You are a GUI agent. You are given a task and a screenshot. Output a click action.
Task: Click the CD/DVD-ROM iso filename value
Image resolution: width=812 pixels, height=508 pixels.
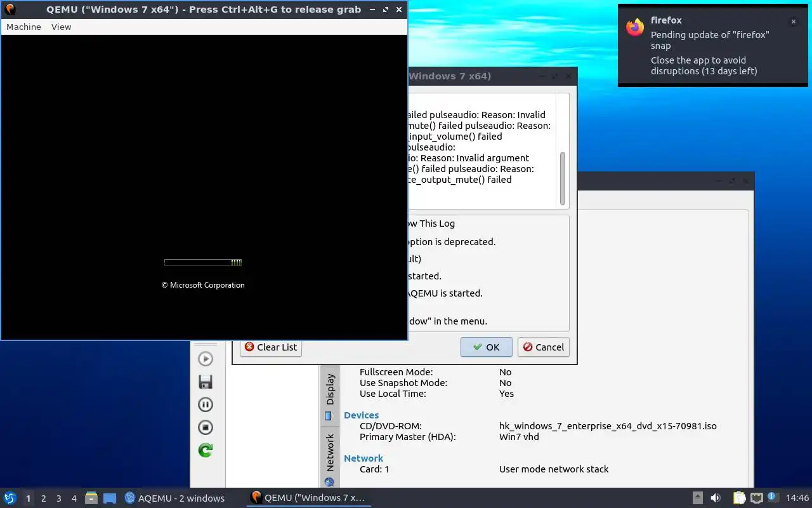pyautogui.click(x=608, y=426)
